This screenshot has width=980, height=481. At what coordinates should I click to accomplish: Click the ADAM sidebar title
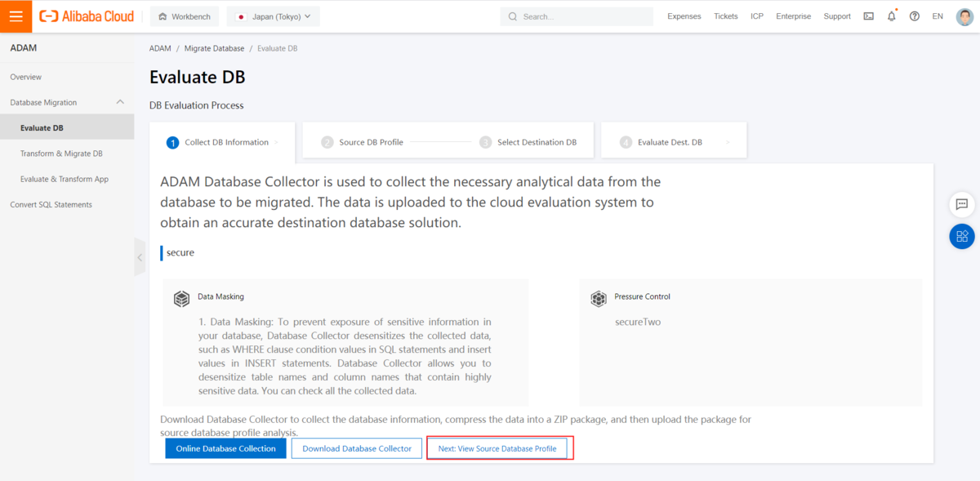pos(24,48)
